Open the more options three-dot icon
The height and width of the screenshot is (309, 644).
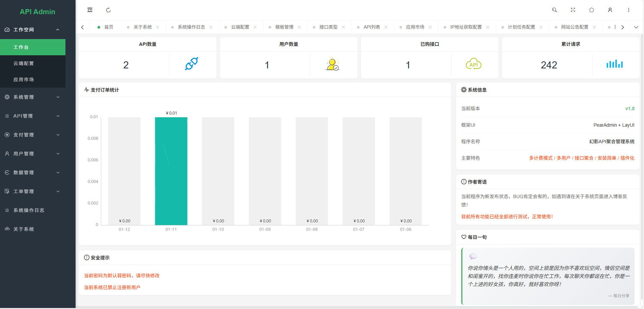628,10
